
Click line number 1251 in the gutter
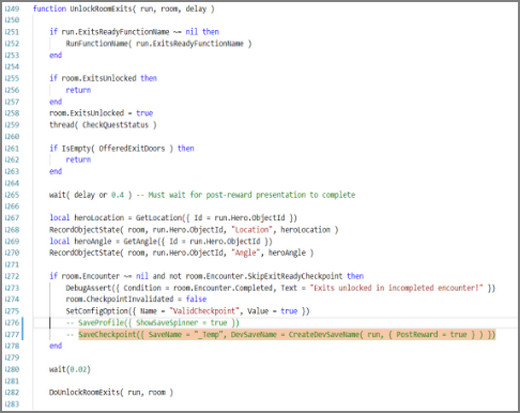click(12, 32)
